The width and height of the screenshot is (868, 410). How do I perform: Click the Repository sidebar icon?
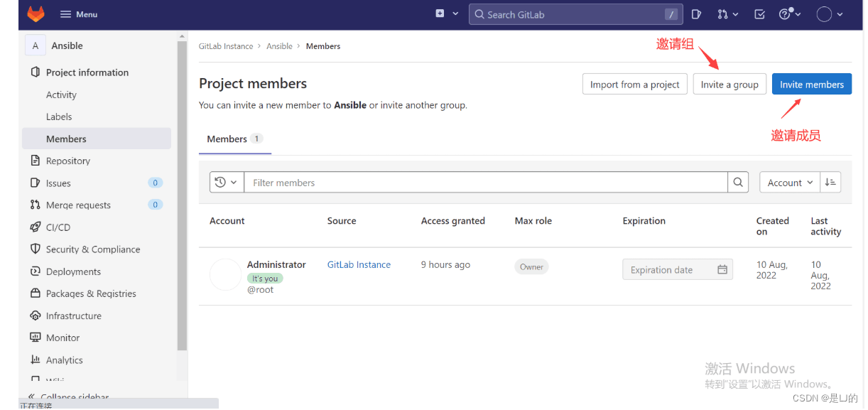(36, 161)
